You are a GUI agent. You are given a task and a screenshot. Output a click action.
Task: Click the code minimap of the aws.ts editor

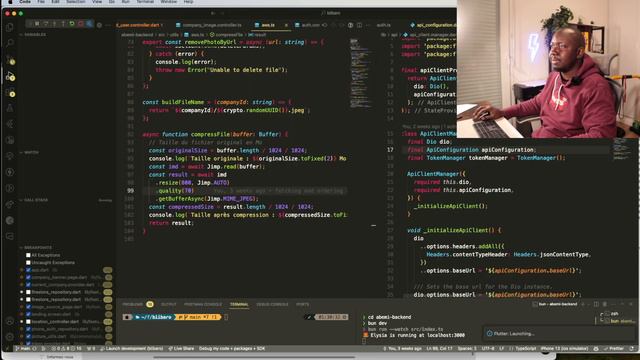pyautogui.click(x=360, y=73)
